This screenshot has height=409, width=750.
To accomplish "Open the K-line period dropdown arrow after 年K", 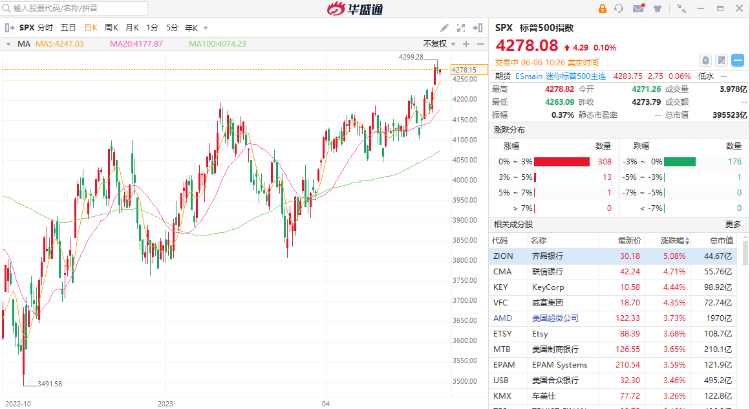I will click(x=206, y=28).
